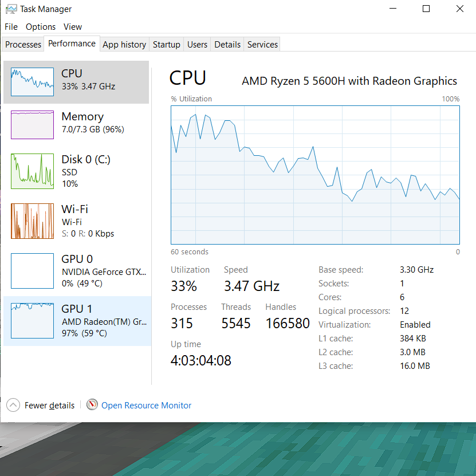
Task: Click the Task Manager app icon in title bar
Action: [11, 9]
